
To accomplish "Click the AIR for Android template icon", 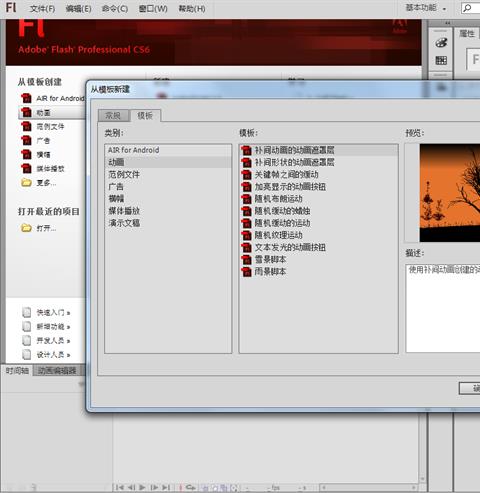I will 26,98.
